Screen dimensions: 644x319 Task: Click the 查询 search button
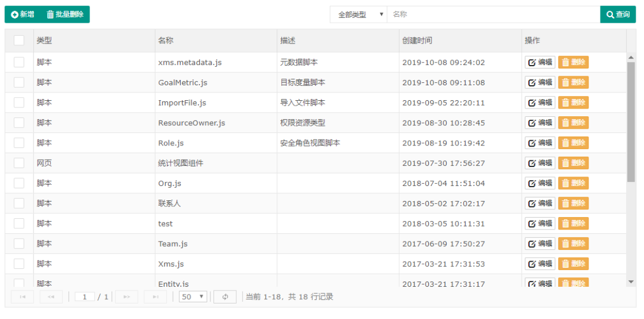pos(618,14)
